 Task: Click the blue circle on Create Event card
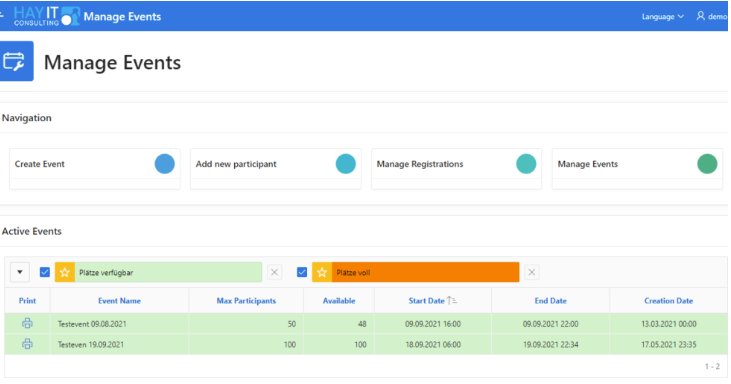coord(165,164)
